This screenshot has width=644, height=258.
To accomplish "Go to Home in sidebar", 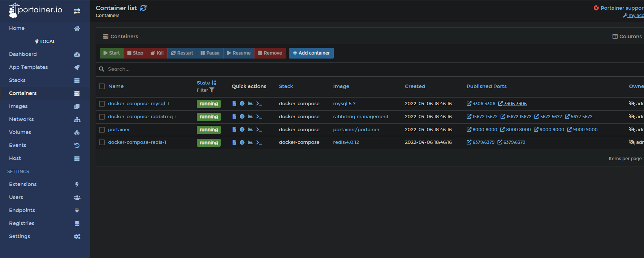I will [45, 28].
